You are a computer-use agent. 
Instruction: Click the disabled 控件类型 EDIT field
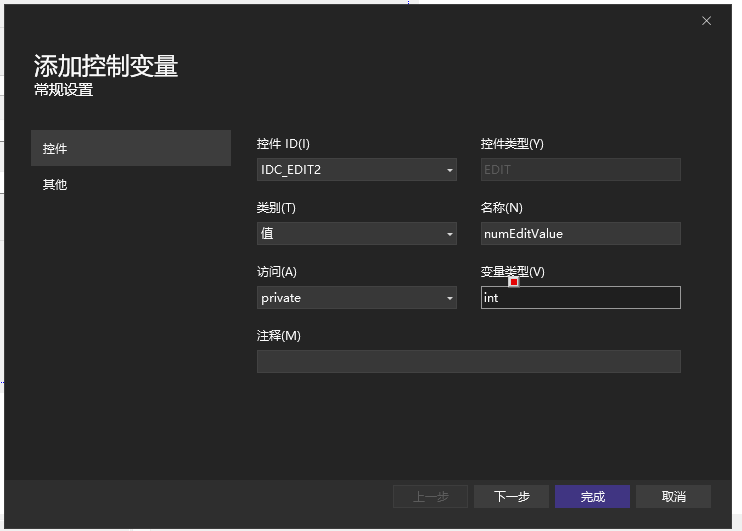[x=581, y=169]
